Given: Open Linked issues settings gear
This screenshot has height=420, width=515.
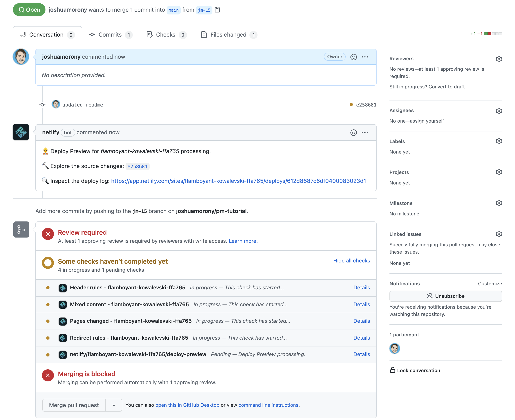Looking at the screenshot, I should pos(499,234).
